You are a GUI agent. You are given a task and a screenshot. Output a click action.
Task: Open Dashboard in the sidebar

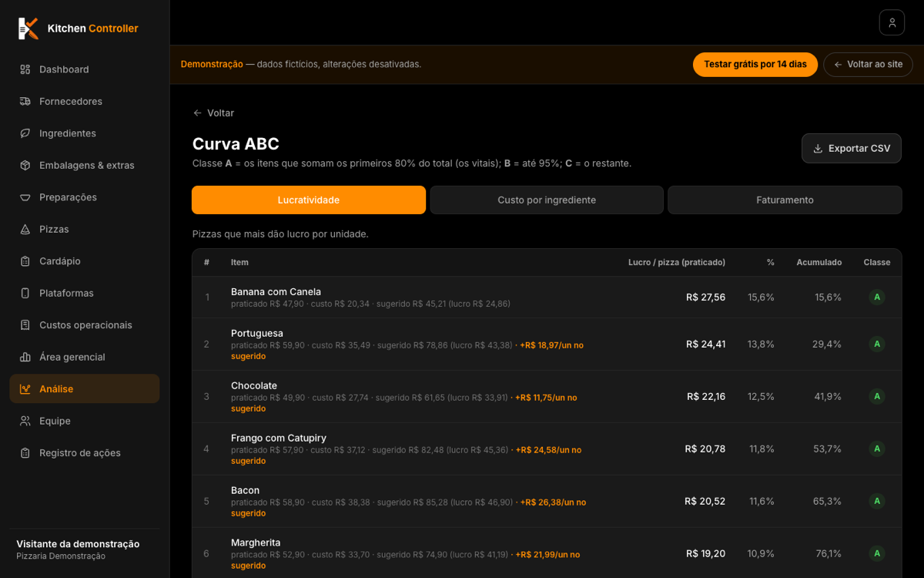85,69
